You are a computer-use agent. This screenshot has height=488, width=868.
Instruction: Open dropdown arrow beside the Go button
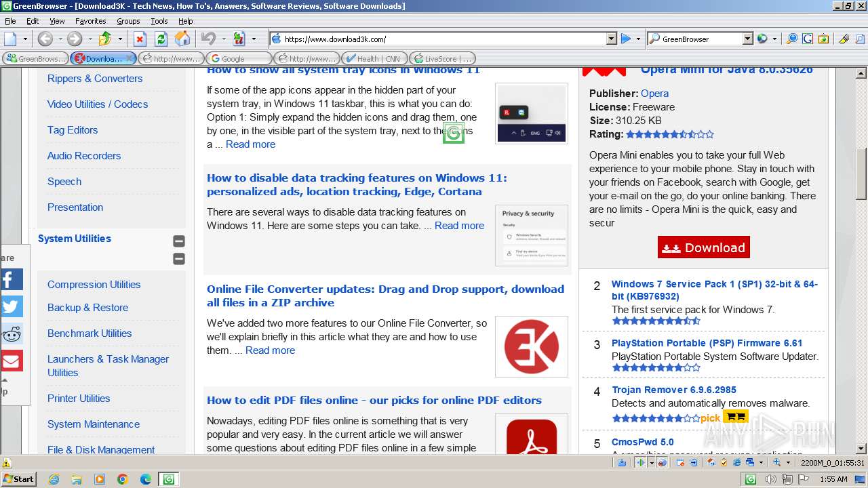click(x=638, y=39)
